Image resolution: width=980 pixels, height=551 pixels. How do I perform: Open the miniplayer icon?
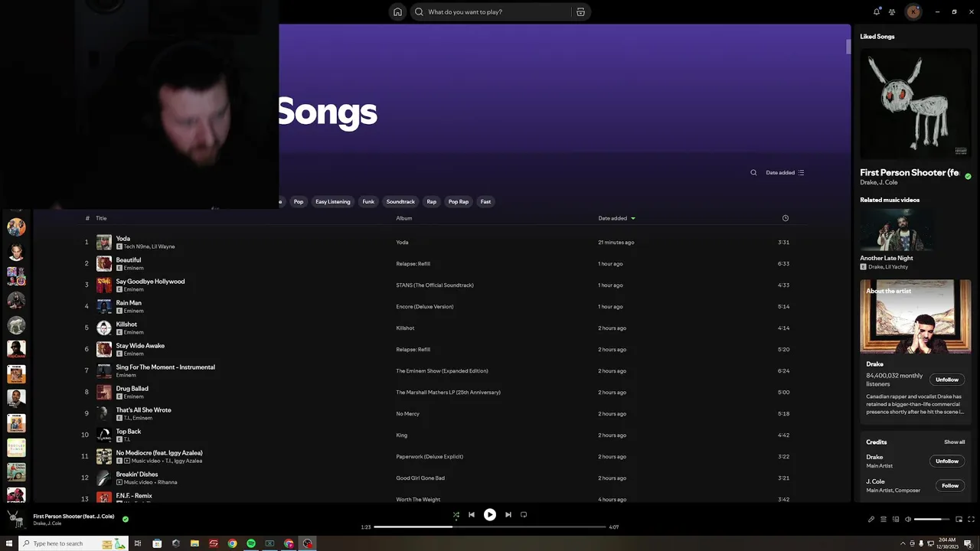(959, 519)
